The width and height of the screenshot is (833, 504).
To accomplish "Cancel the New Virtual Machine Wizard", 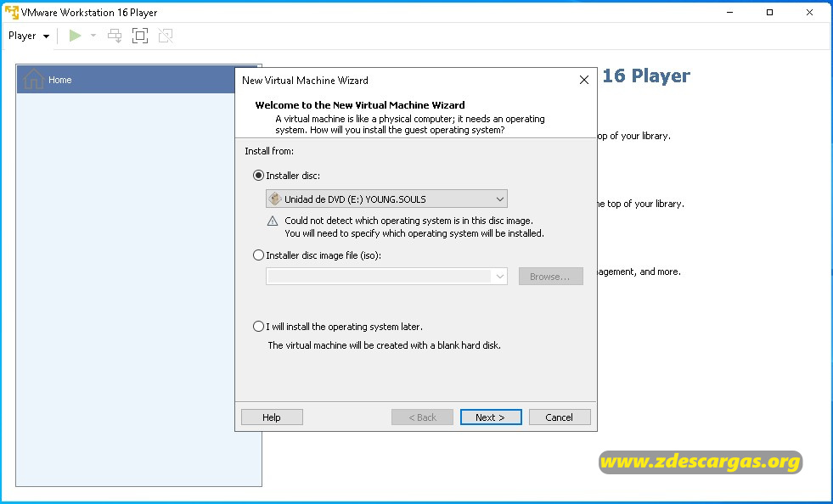I will coord(560,417).
